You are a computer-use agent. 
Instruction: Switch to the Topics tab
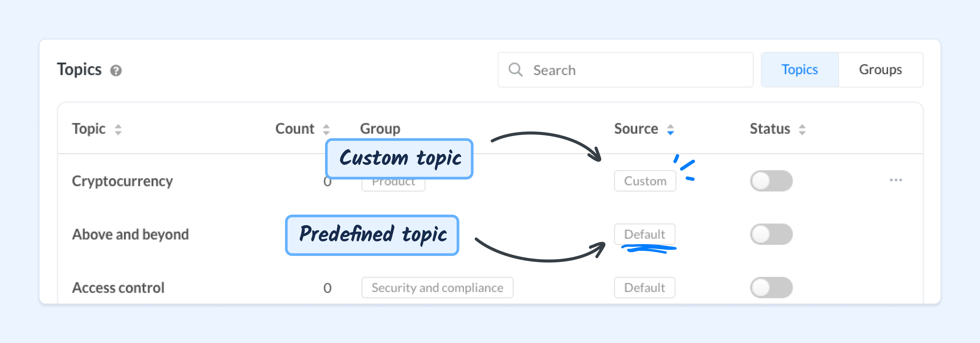click(x=800, y=70)
